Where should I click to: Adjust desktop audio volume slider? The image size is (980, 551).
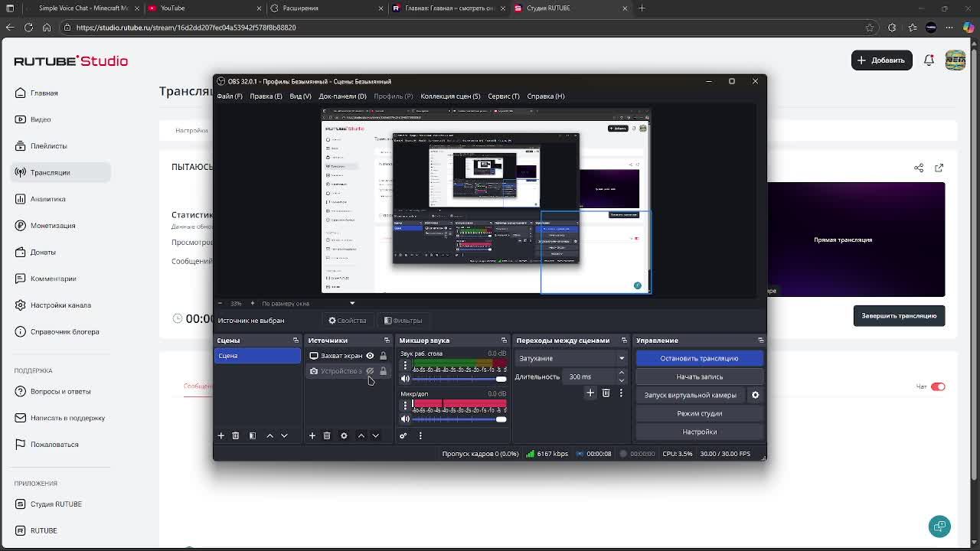(x=459, y=379)
